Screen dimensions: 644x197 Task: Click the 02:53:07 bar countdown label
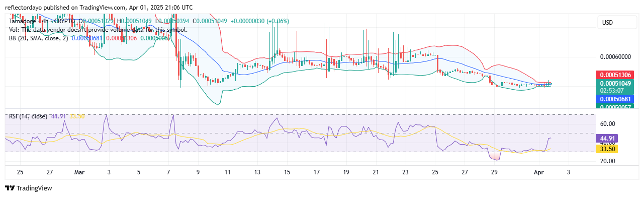point(612,91)
